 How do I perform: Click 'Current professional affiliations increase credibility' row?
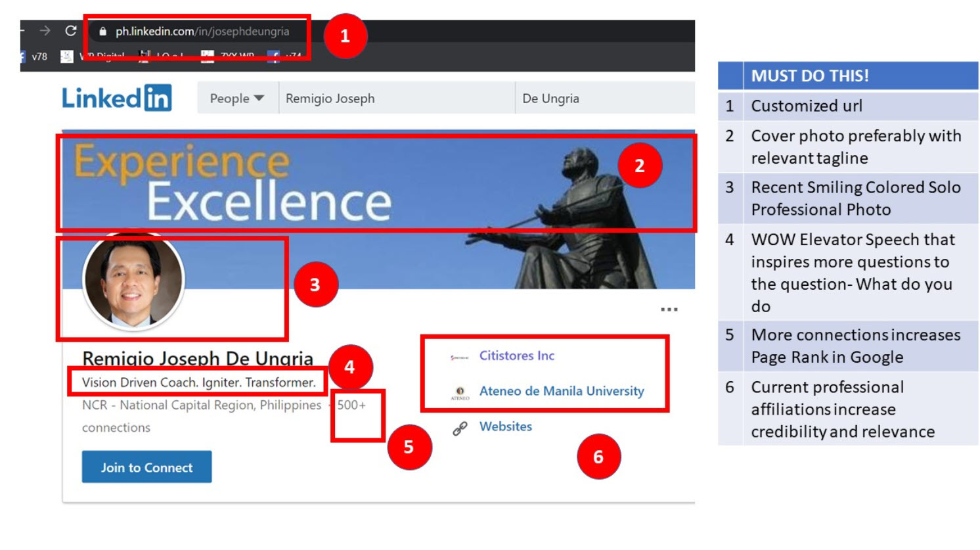click(848, 409)
